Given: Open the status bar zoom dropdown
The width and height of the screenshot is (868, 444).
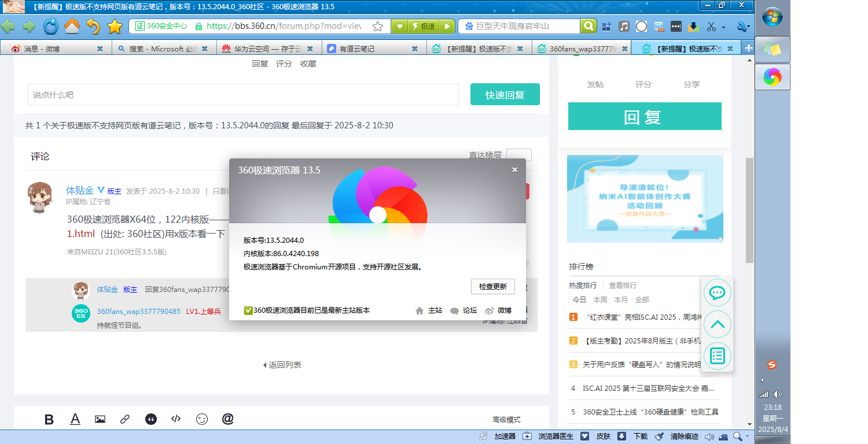Looking at the screenshot, I should pos(747,436).
